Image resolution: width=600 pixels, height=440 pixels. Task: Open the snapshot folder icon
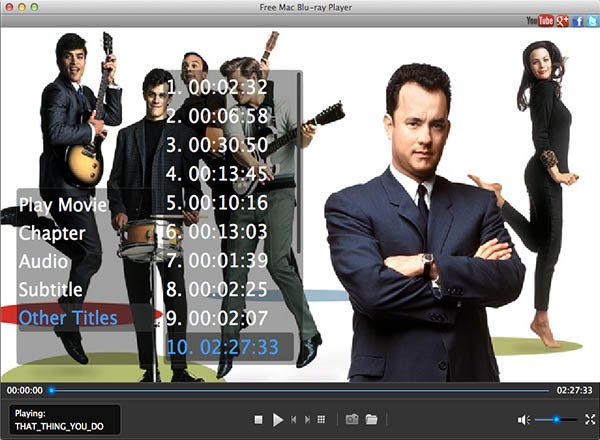(x=371, y=419)
